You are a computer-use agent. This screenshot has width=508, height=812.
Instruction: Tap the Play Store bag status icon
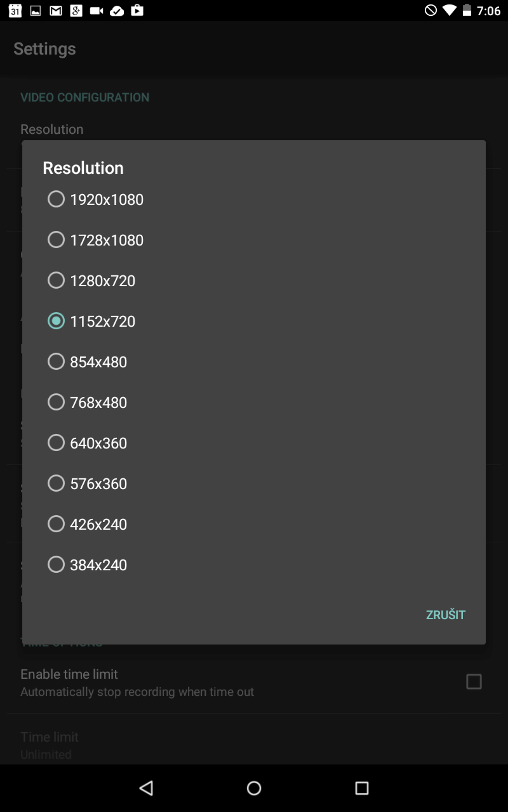(137, 11)
